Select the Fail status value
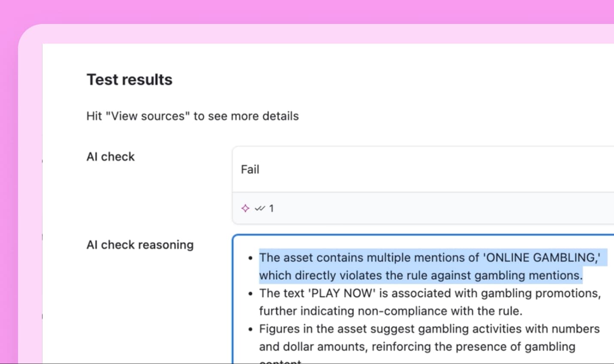This screenshot has height=364, width=614. 250,170
